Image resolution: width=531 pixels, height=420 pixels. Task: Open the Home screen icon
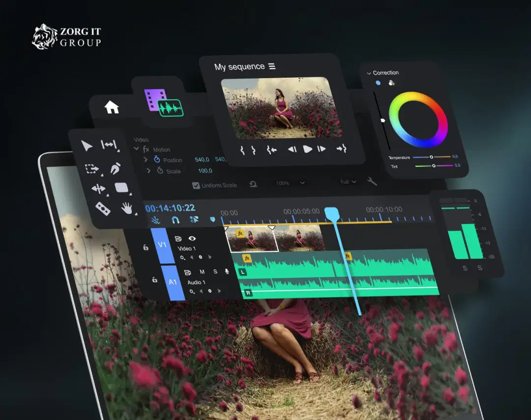(x=112, y=107)
